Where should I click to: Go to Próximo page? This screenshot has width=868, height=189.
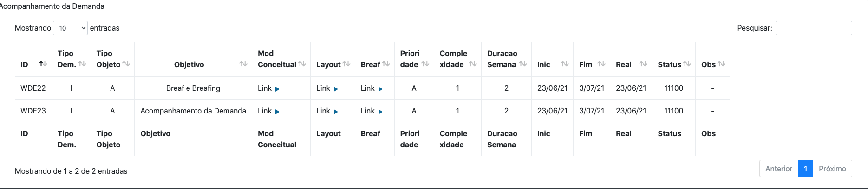point(832,169)
